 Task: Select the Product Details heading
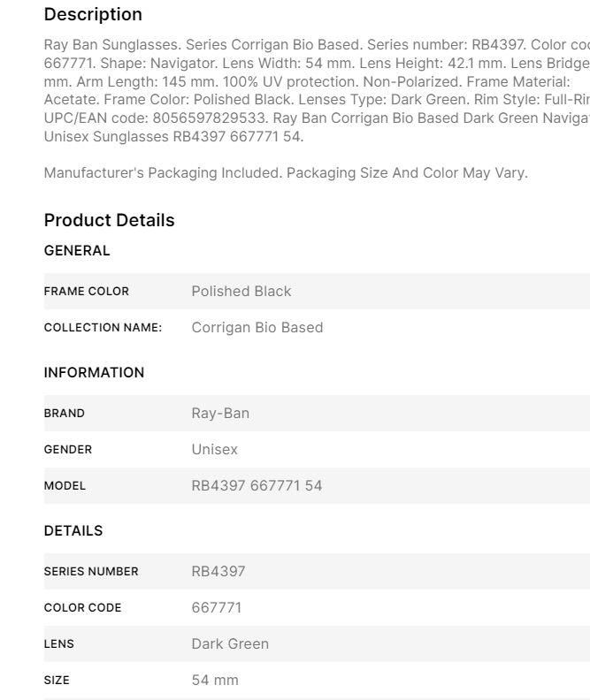109,220
